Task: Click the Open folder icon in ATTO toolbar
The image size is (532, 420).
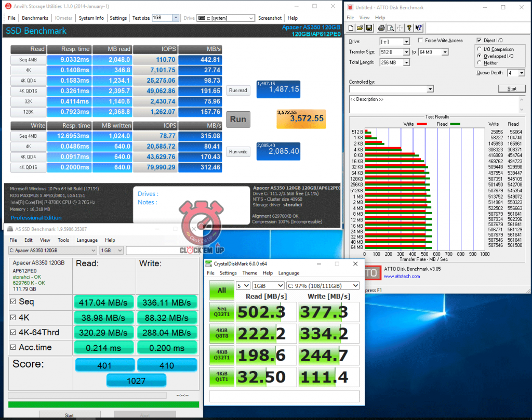Action: click(359, 28)
